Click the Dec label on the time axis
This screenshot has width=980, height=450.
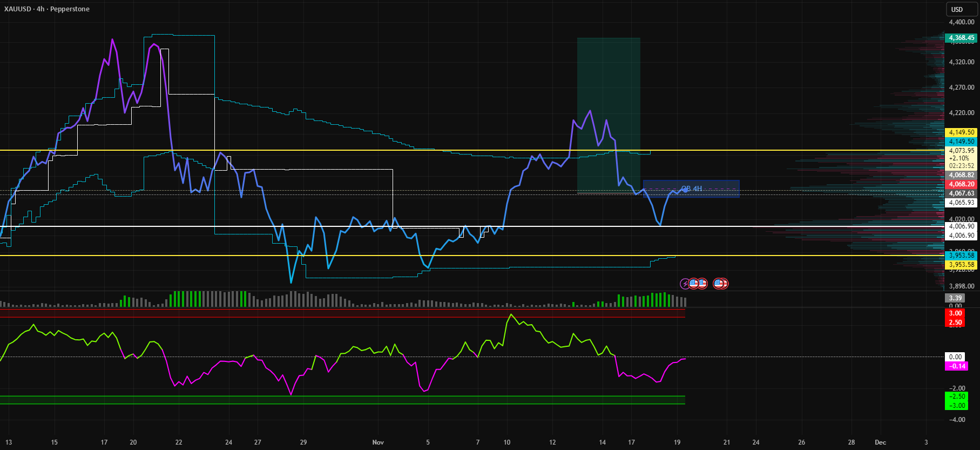click(881, 442)
